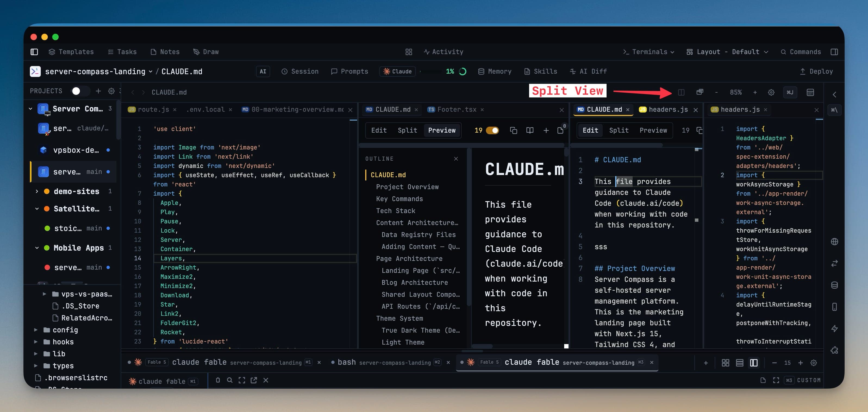The image size is (868, 412).
Task: Click the globe icon in right sidebar
Action: tap(834, 242)
